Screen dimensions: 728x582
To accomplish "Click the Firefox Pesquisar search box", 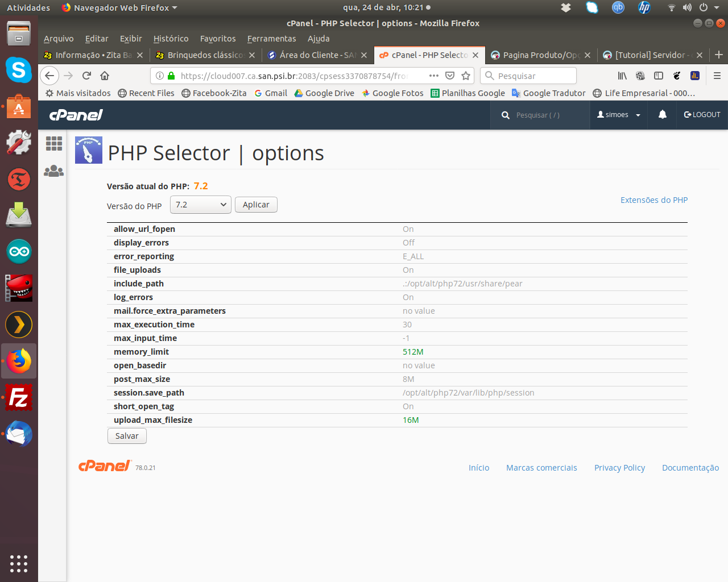I will [528, 76].
